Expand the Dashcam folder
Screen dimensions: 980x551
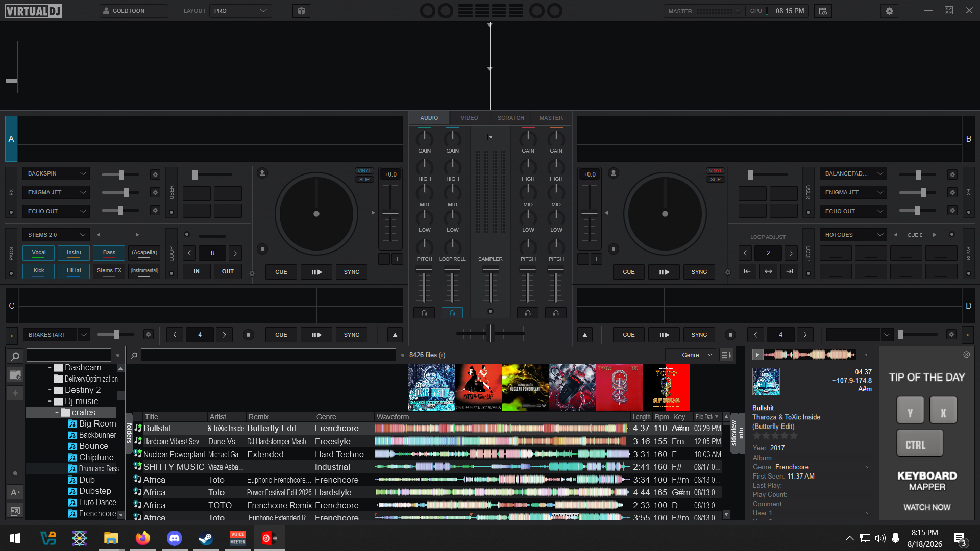point(50,367)
